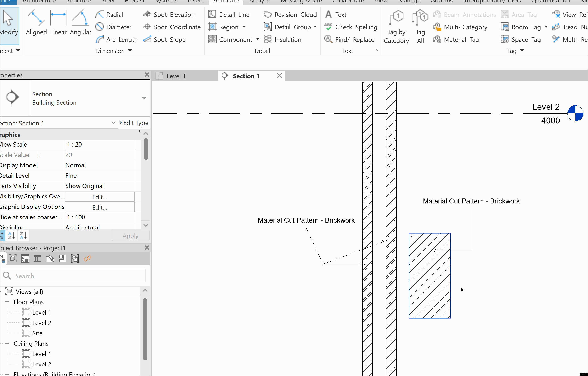588x376 pixels.
Task: Select the Space Tag tool
Action: pos(521,39)
